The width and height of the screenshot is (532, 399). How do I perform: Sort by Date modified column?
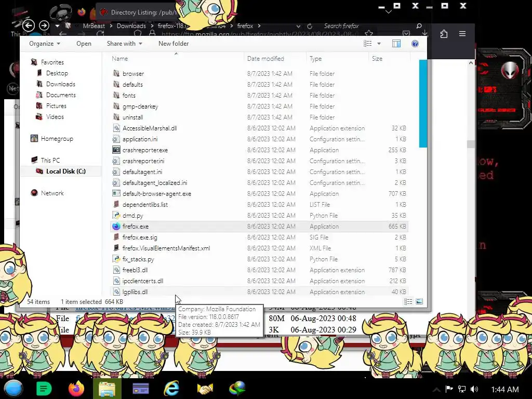[x=265, y=58]
